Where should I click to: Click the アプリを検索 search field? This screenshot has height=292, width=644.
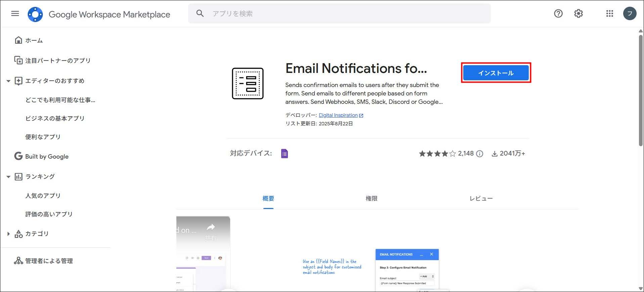[339, 14]
